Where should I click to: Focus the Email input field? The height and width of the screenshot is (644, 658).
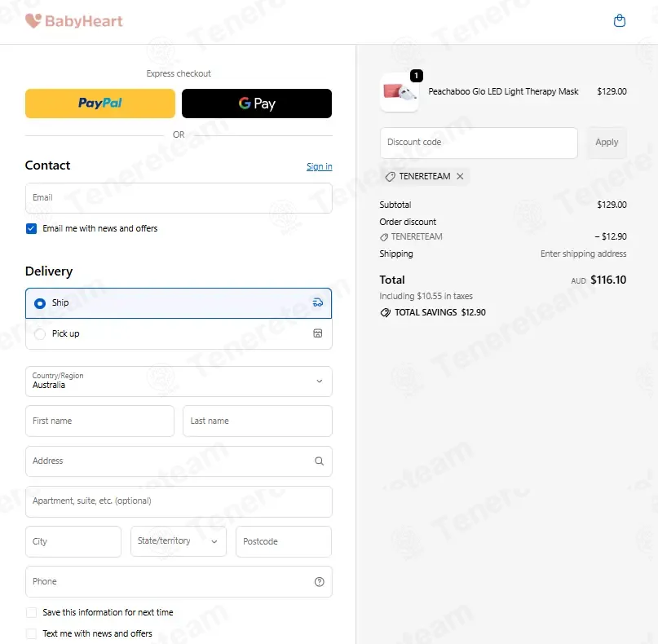(179, 198)
